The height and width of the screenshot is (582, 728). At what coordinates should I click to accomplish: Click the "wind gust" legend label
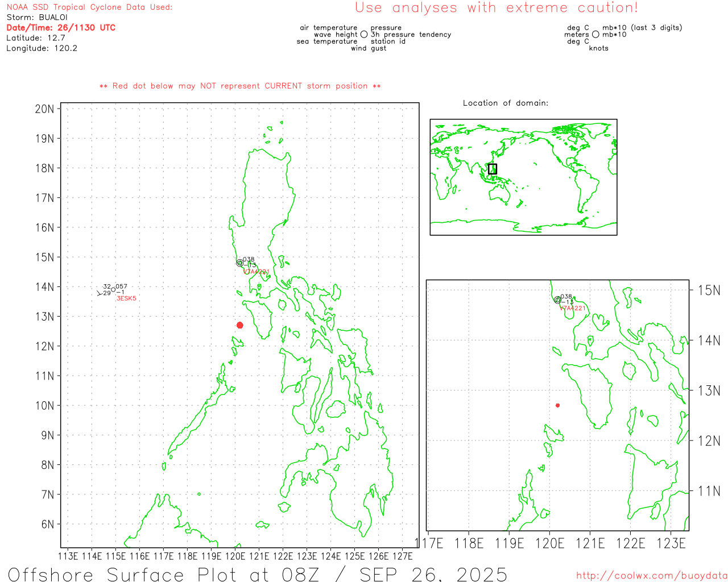pos(369,48)
